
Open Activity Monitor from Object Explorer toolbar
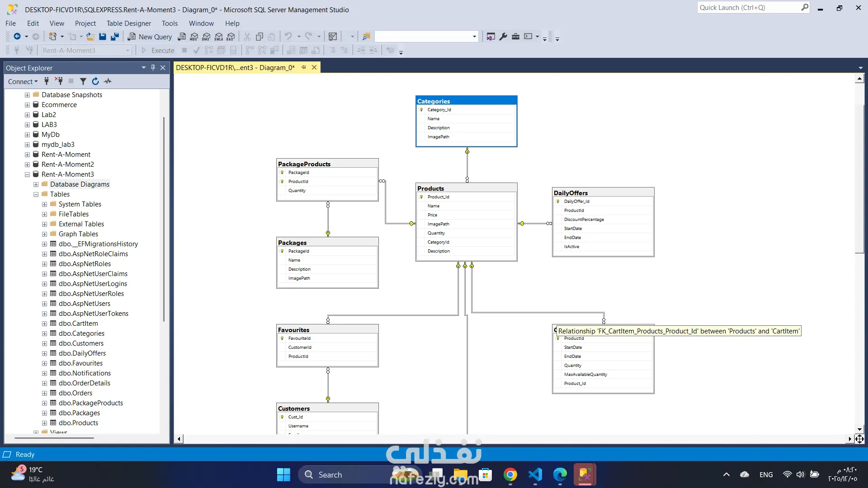pyautogui.click(x=108, y=81)
